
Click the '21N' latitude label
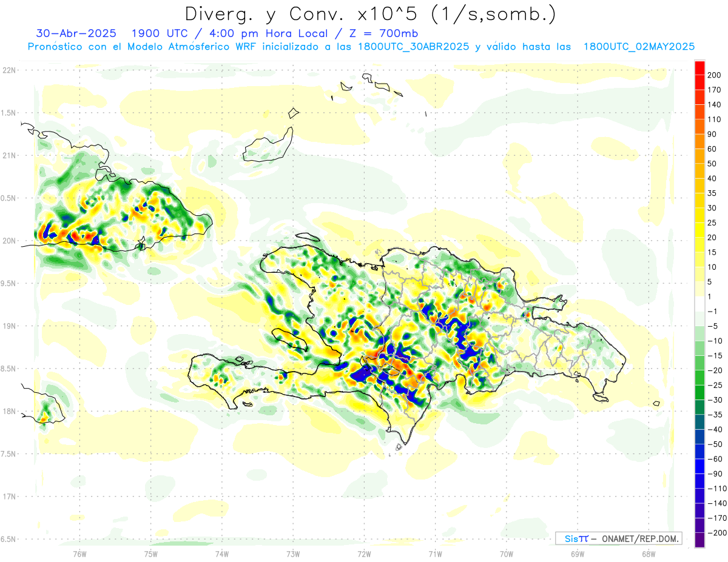8,156
